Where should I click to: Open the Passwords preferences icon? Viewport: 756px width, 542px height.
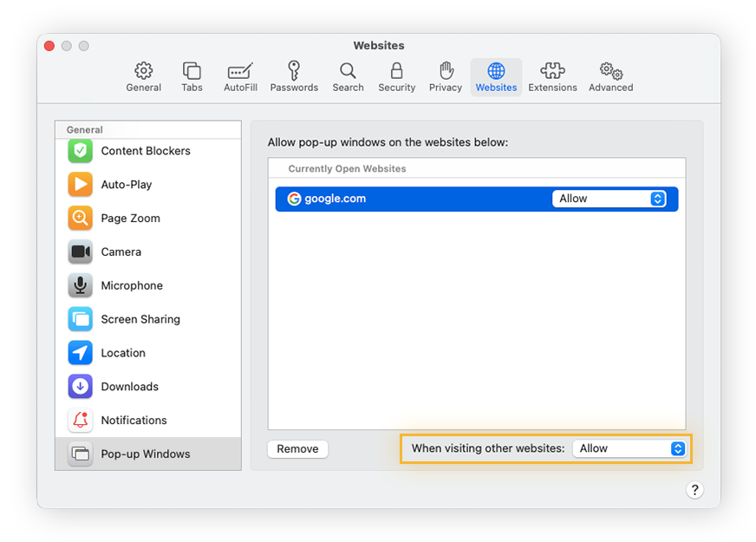point(294,76)
